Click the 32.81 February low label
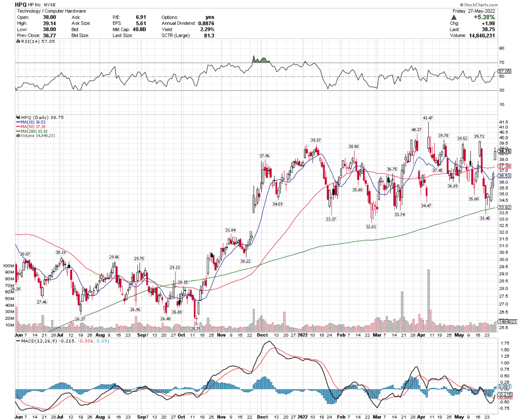520x420 pixels. (371, 227)
